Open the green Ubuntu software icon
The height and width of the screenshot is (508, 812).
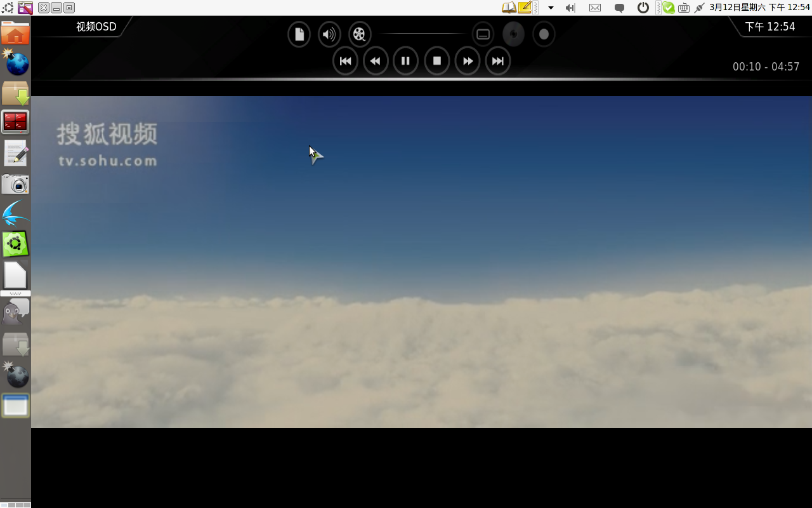tap(15, 244)
